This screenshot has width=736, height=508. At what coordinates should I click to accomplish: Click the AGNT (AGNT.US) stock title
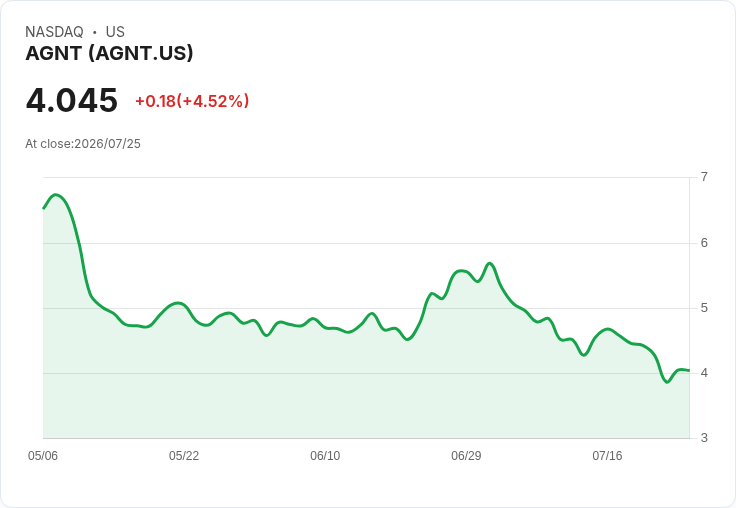pos(109,54)
